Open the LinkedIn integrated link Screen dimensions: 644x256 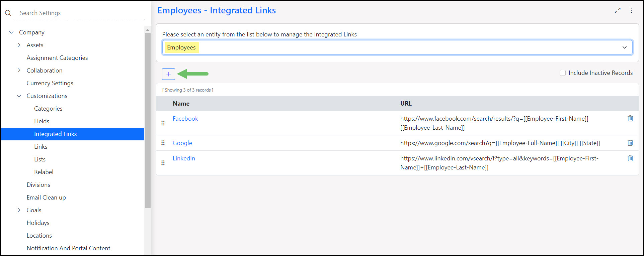tap(184, 158)
